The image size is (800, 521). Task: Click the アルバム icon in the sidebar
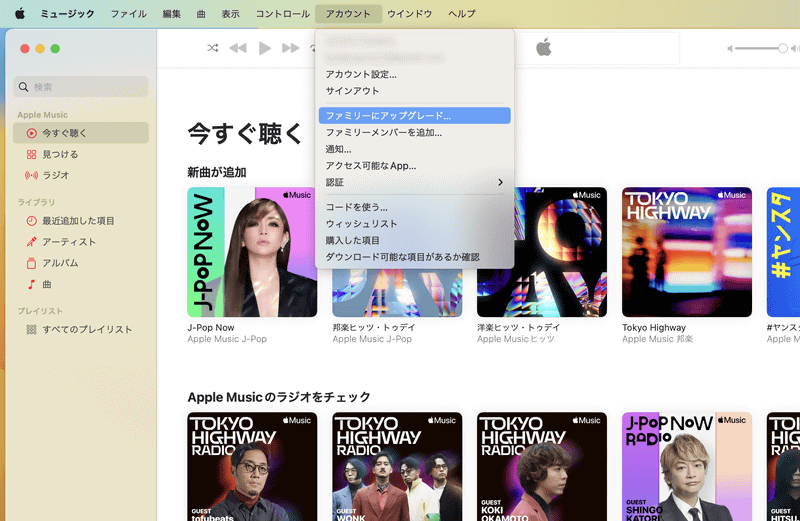tap(32, 263)
